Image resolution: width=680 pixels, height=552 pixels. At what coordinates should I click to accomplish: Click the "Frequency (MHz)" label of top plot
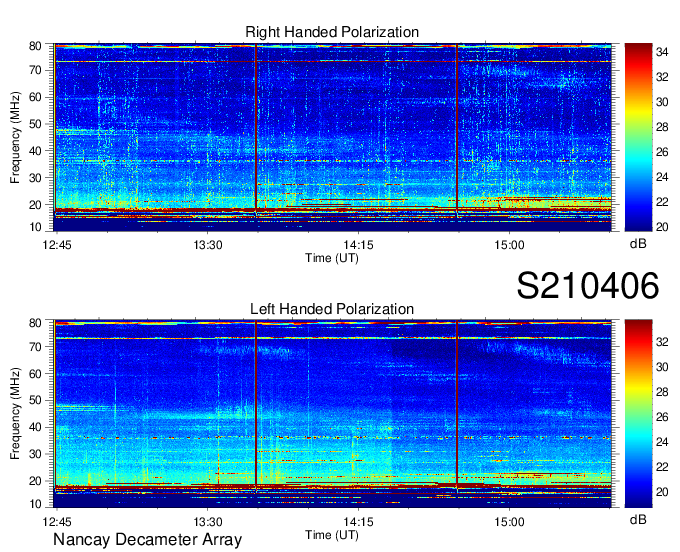click(x=15, y=137)
